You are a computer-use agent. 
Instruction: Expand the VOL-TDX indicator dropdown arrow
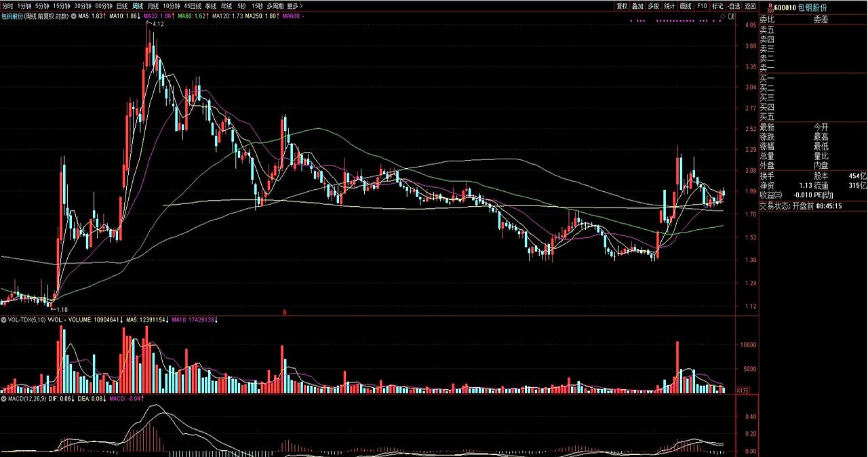[3, 319]
